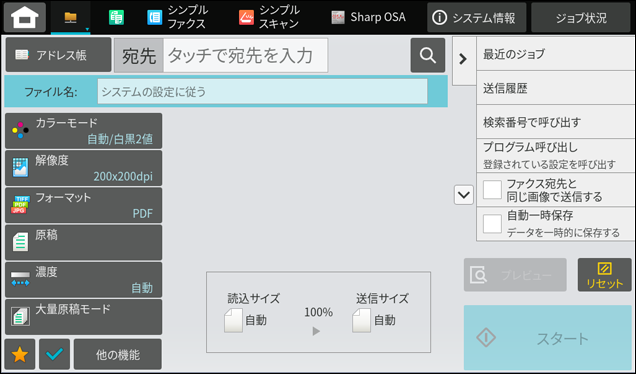Open the magnifier search icon
Image resolution: width=636 pixels, height=374 pixels.
[428, 55]
